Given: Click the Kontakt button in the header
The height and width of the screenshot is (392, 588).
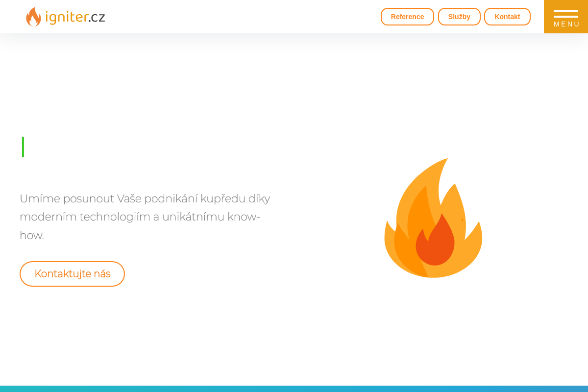Looking at the screenshot, I should pyautogui.click(x=507, y=17).
